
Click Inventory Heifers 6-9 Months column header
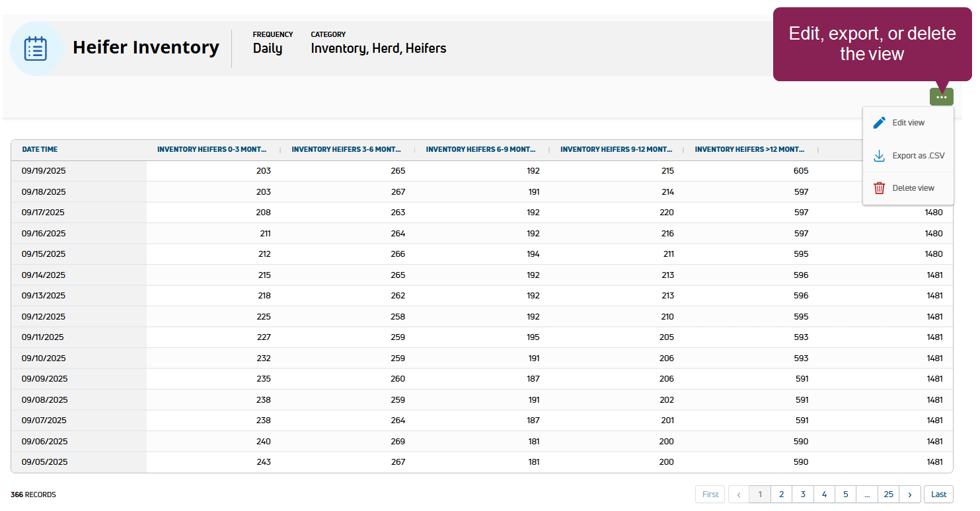(x=480, y=150)
